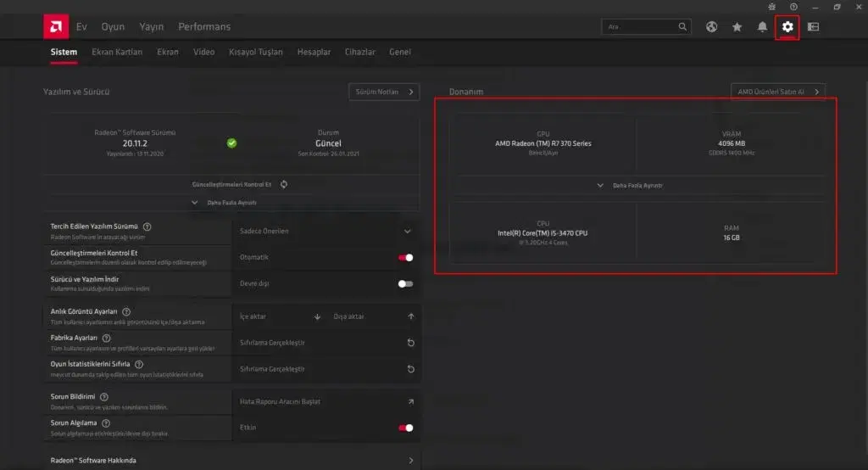Click the bug report icon in title bar

(771, 7)
